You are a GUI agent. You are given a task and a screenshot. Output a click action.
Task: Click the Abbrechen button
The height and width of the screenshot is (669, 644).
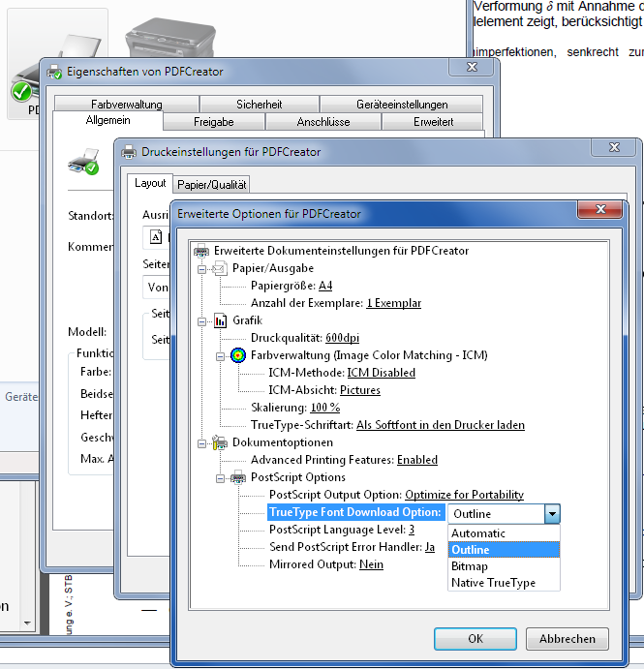click(x=567, y=639)
